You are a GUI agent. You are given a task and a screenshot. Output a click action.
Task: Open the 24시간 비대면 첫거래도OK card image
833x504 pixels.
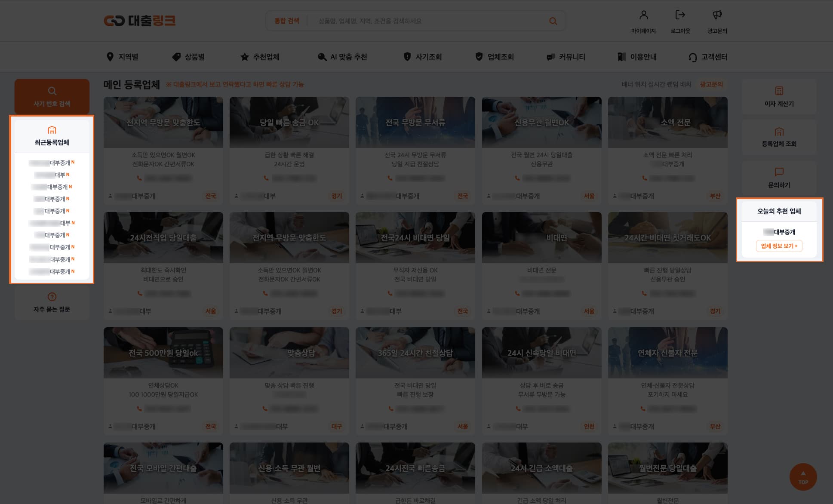668,237
